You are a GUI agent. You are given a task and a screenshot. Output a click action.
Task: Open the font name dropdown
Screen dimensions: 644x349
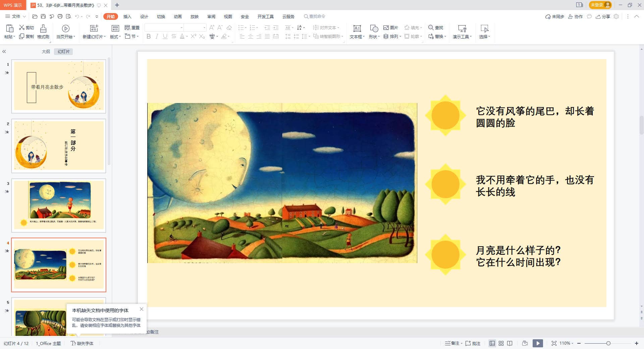click(182, 28)
